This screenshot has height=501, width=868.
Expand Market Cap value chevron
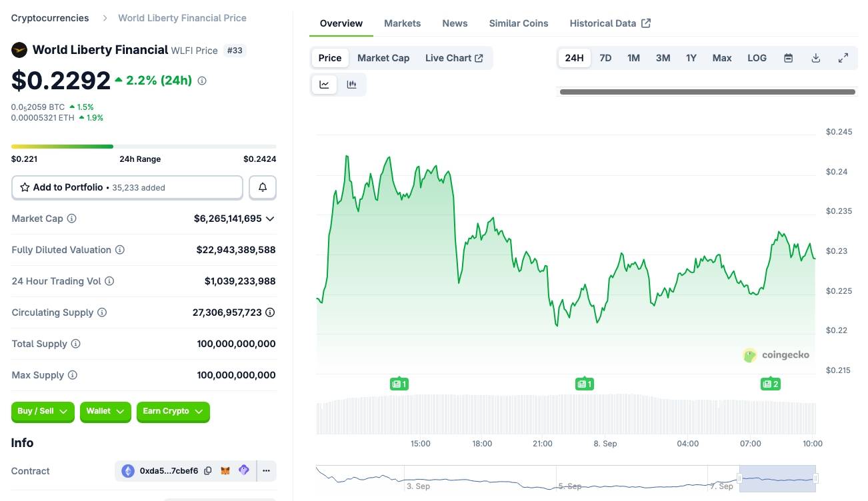[x=270, y=219]
